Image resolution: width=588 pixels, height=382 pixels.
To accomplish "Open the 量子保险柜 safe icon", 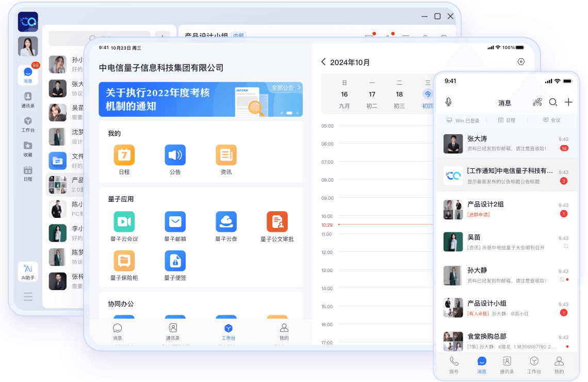I will [x=124, y=261].
